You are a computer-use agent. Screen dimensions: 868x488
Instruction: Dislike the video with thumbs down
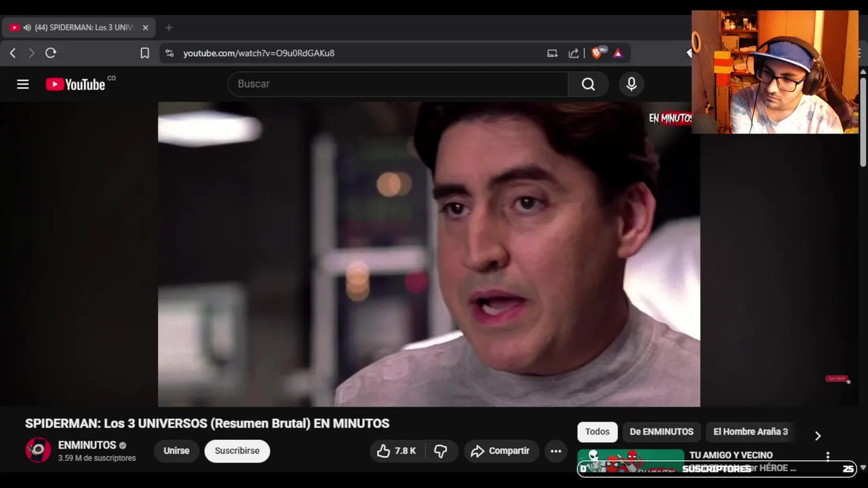(x=441, y=451)
